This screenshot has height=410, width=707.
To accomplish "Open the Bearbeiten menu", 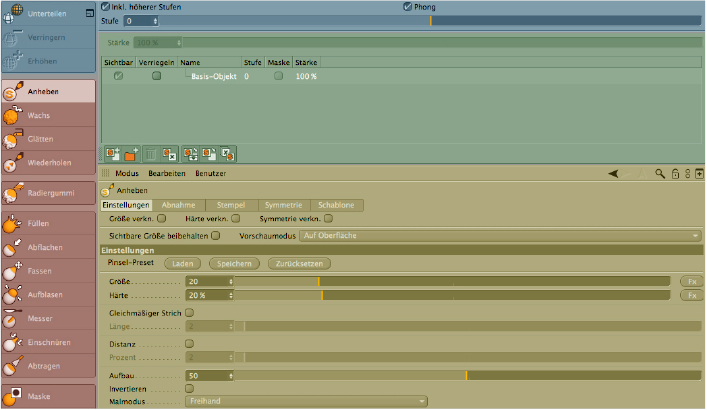I will pyautogui.click(x=167, y=173).
